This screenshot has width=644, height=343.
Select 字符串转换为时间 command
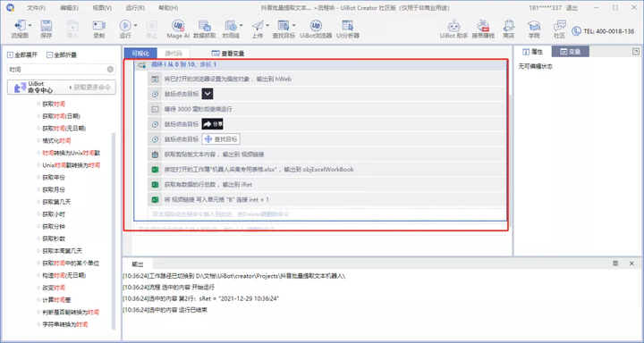tap(65, 324)
